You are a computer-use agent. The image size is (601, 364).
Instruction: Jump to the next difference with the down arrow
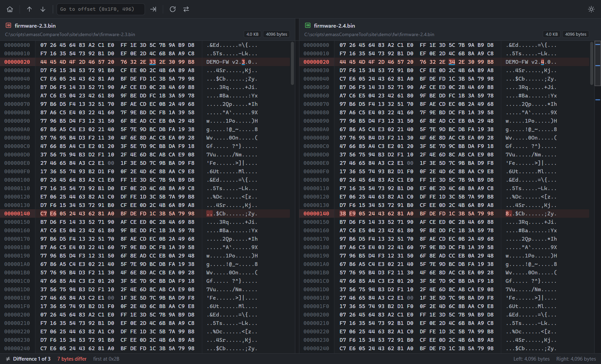click(x=43, y=9)
